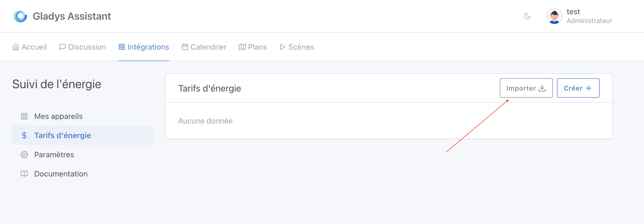Viewport: 644px width, 224px height.
Task: Click the Gladys Assistant logo icon
Action: pos(20,16)
